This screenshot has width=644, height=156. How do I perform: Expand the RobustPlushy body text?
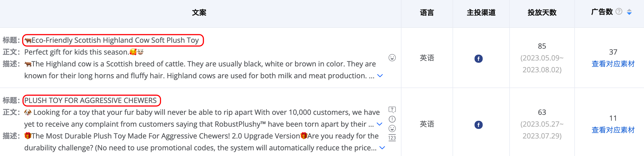point(380,124)
